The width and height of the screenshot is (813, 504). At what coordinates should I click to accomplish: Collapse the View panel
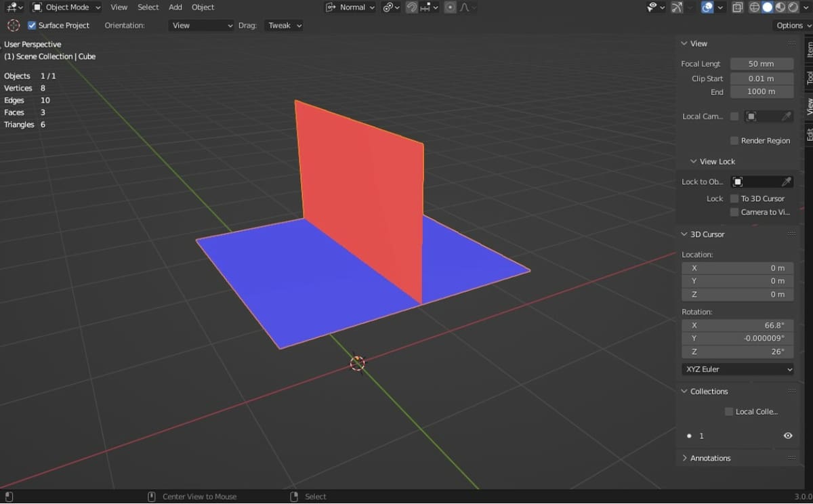coord(684,43)
